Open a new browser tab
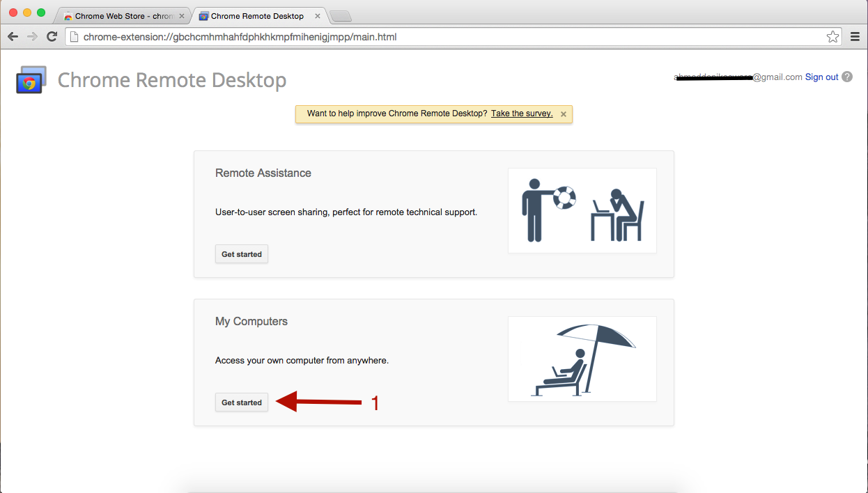This screenshot has height=493, width=868. tap(341, 17)
